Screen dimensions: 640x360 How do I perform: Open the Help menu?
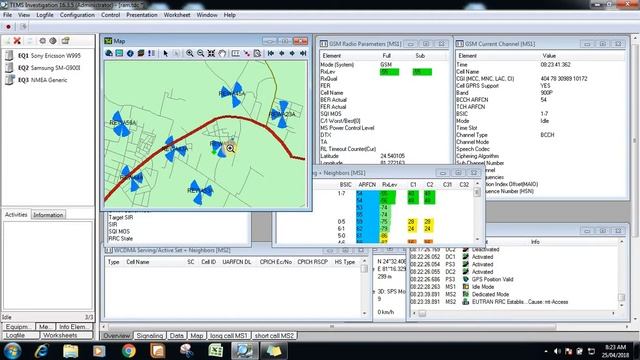tap(229, 15)
